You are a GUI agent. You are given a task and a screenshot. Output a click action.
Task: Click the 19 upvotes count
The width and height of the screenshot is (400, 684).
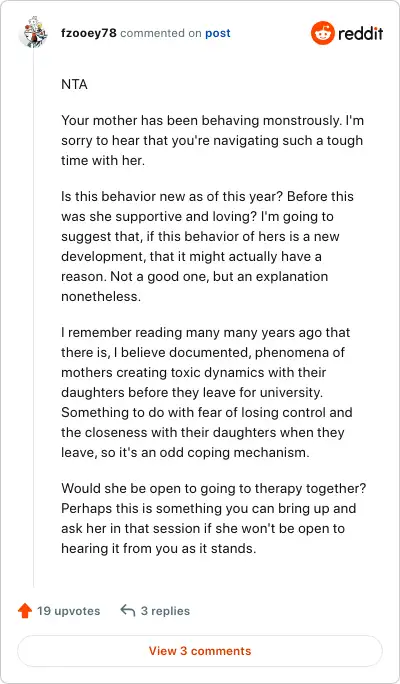[68, 611]
